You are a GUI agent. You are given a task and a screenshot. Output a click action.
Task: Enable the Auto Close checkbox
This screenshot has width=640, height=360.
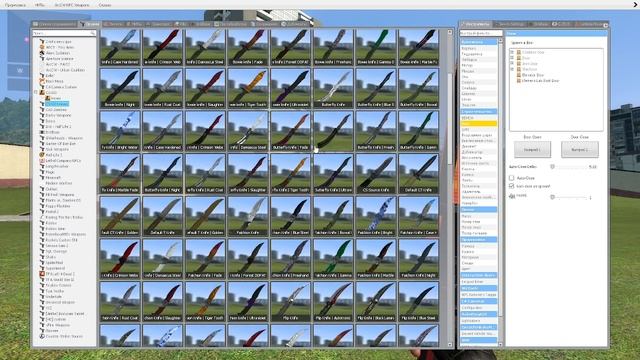point(511,178)
